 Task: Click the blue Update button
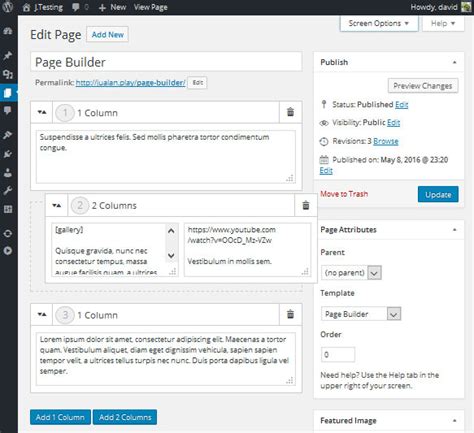coord(438,194)
